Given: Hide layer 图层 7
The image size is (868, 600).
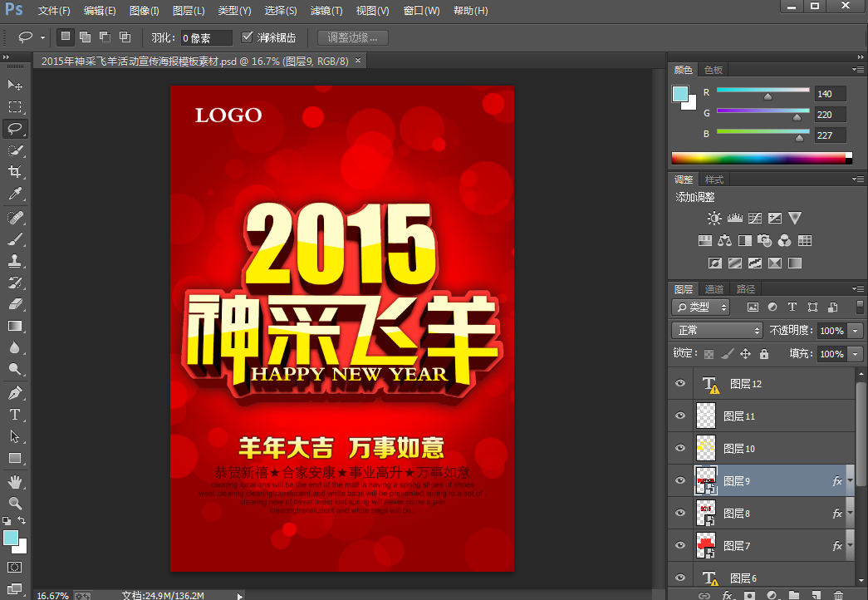Looking at the screenshot, I should pos(680,545).
